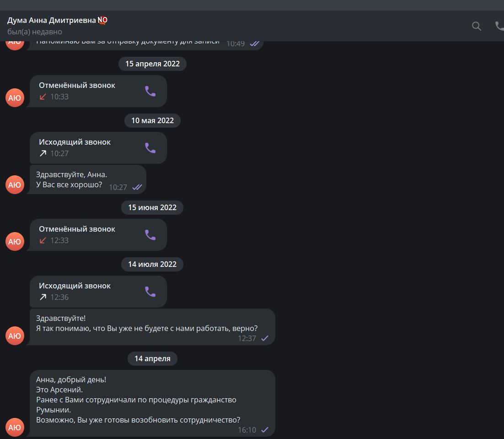Open avatar АЮ beside Арсений's message
This screenshot has height=439, width=504.
[15, 427]
